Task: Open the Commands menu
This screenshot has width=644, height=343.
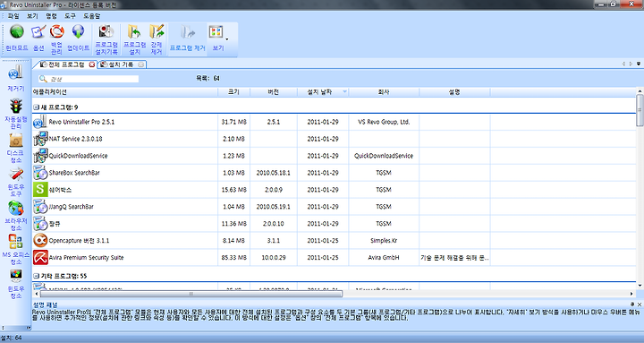Action: coord(51,16)
